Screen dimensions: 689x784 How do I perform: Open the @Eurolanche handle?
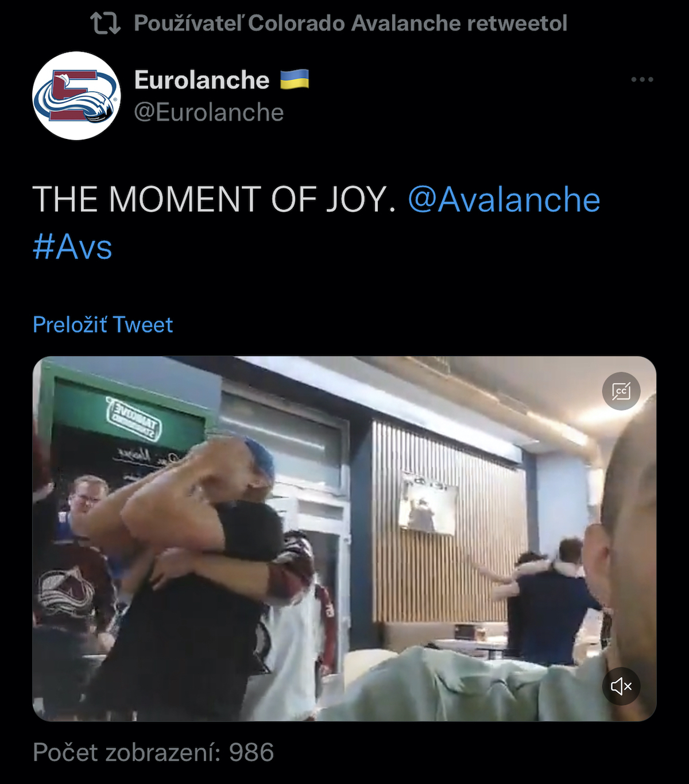209,113
